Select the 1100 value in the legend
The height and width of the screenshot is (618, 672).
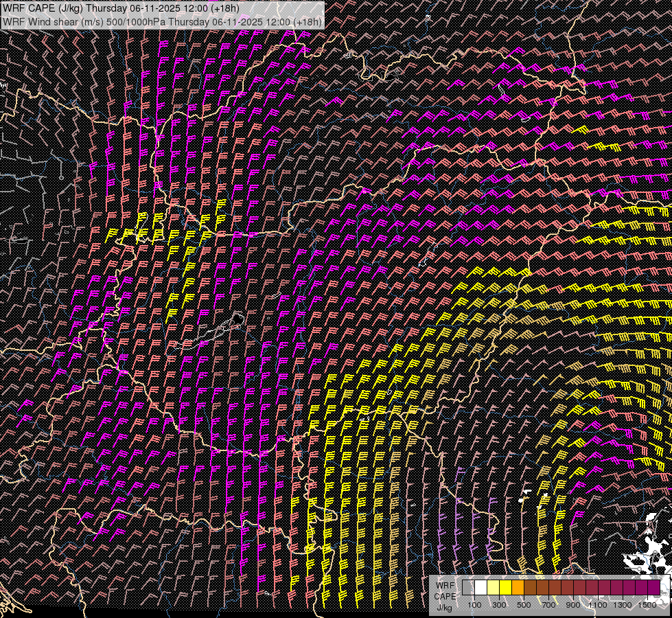[x=598, y=605]
